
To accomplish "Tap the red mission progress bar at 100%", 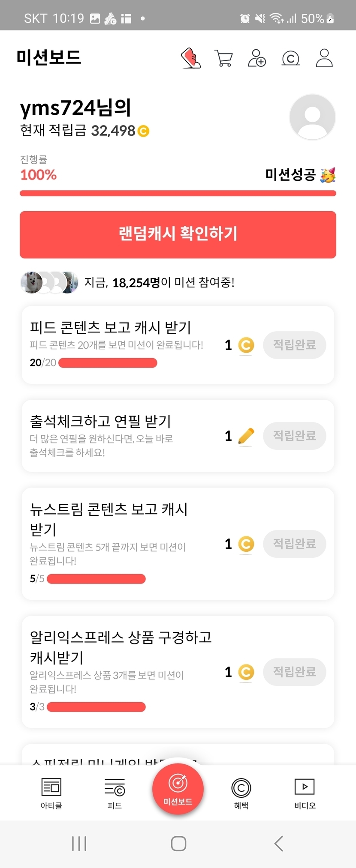I will (178, 193).
